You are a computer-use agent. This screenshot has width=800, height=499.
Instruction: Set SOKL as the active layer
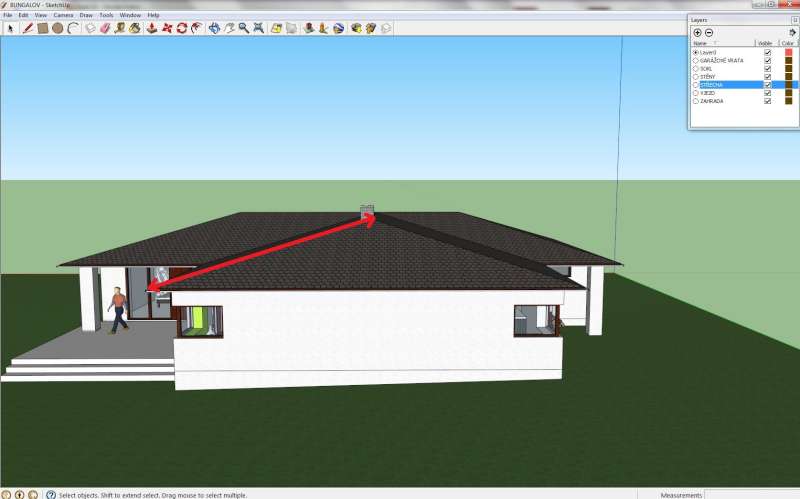coord(695,68)
